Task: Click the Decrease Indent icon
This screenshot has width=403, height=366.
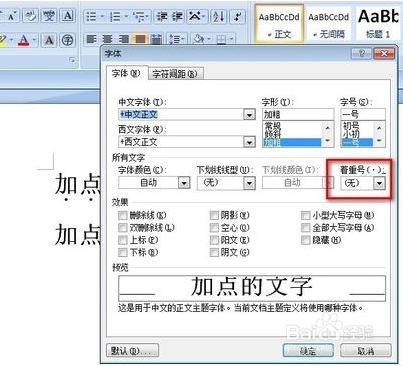Action: click(x=162, y=16)
